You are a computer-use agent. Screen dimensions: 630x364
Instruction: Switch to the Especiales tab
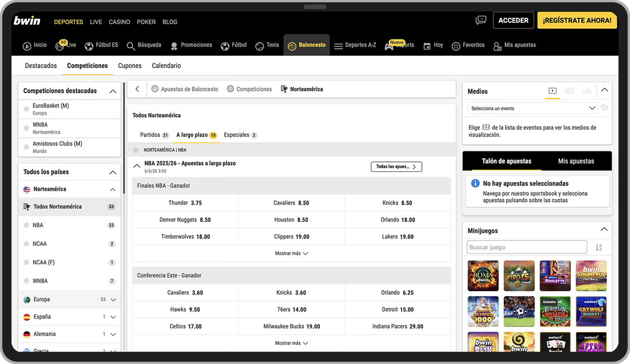pyautogui.click(x=240, y=135)
